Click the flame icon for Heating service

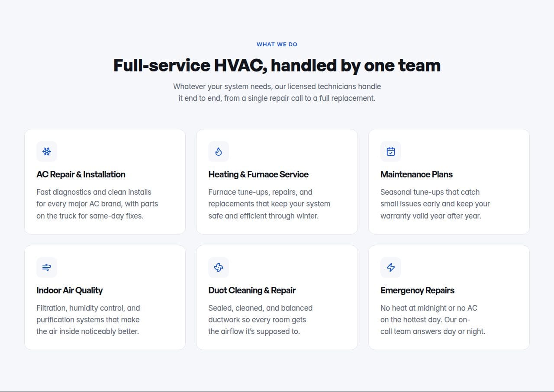click(219, 151)
